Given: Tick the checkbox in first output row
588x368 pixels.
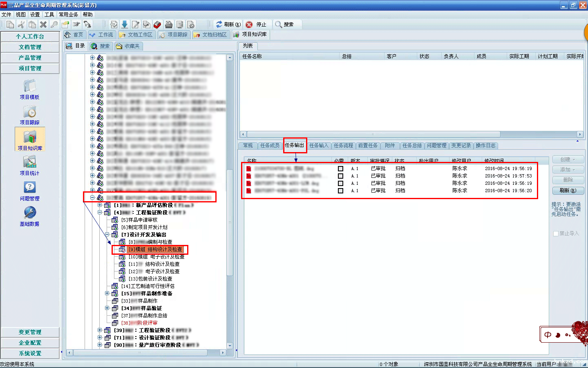Looking at the screenshot, I should (x=340, y=168).
